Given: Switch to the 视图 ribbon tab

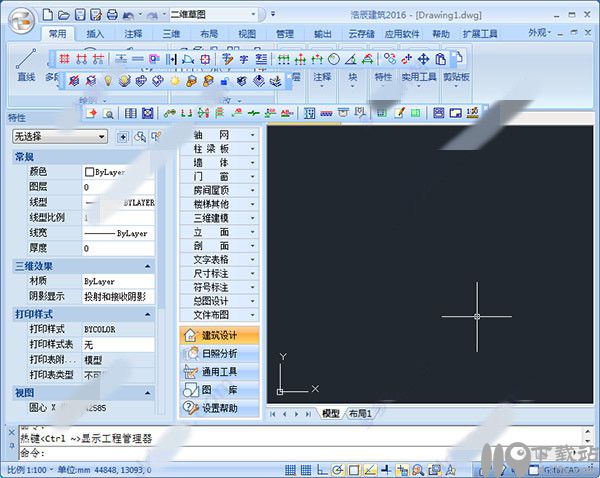Looking at the screenshot, I should pos(247,34).
